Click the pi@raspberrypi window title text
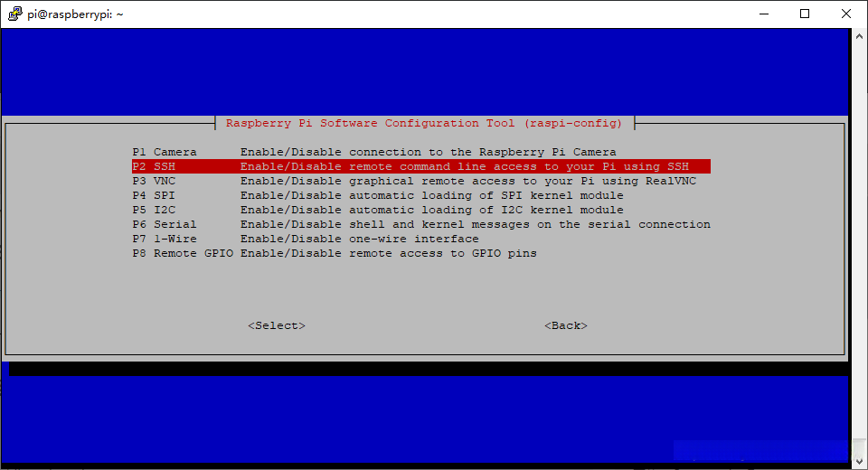Screen dimensions: 868x470 point(75,14)
